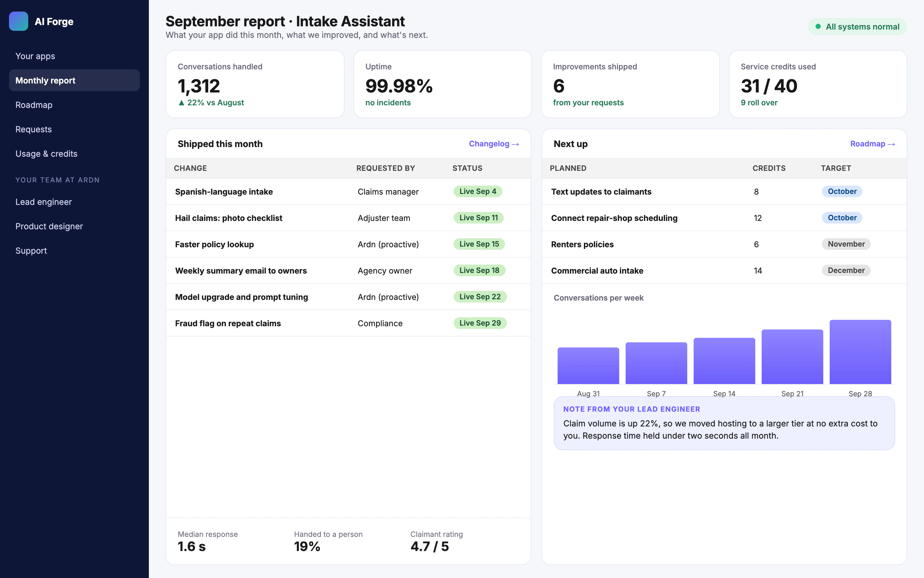Click the lead engineer note box
The height and width of the screenshot is (578, 924).
(724, 423)
